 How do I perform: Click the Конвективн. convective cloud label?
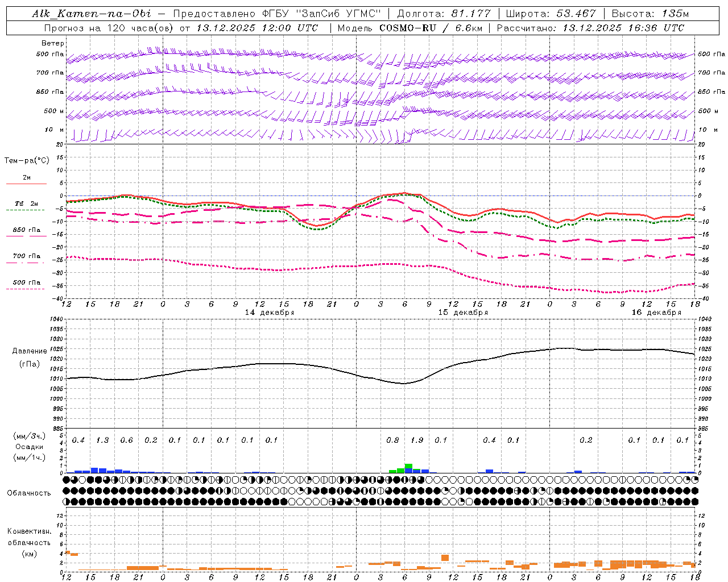[29, 532]
